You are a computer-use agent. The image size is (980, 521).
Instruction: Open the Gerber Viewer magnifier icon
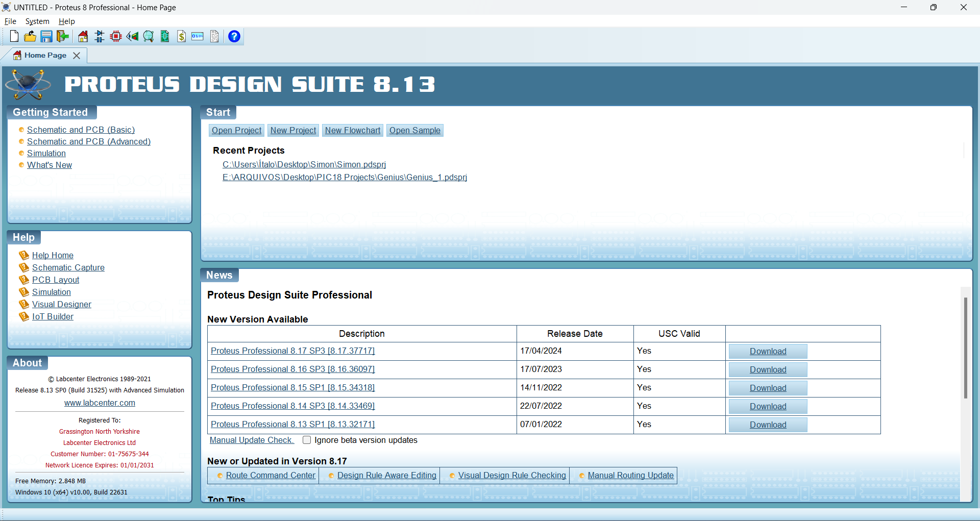149,36
